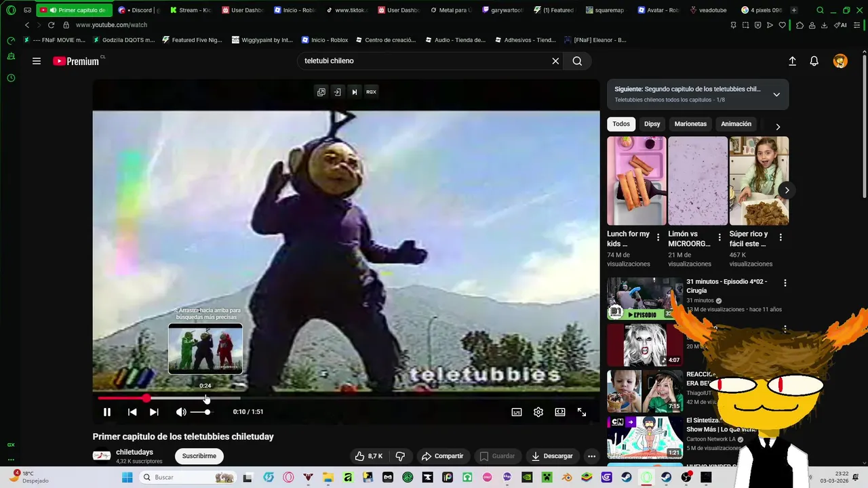Open the player settings gear
Viewport: 868px width, 488px height.
(x=538, y=412)
